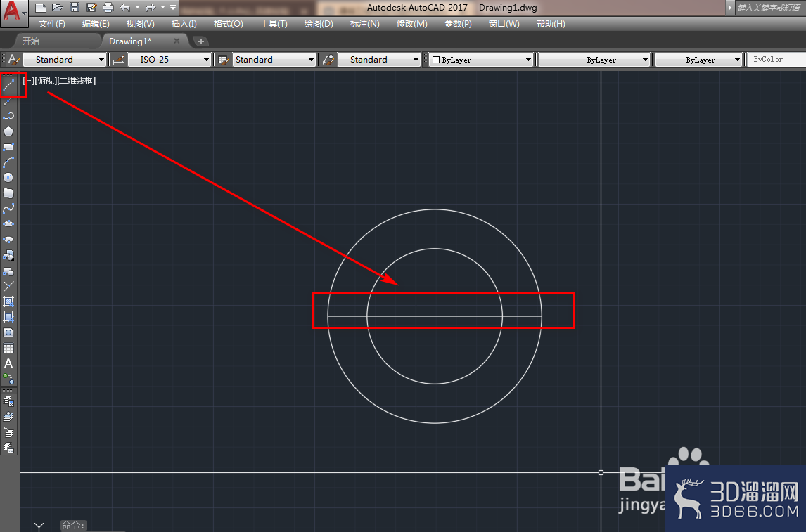Viewport: 806px width, 532px height.
Task: Select the Polyline tool
Action: point(8,116)
